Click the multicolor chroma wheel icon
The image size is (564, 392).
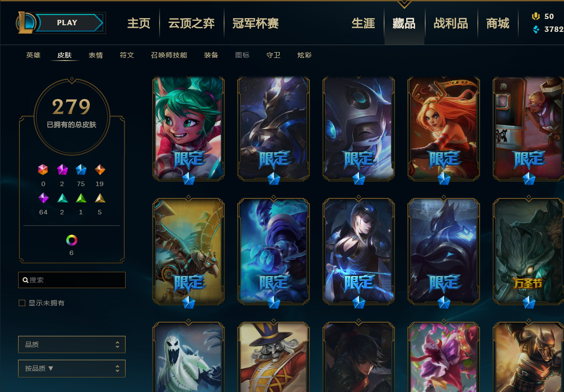click(72, 240)
